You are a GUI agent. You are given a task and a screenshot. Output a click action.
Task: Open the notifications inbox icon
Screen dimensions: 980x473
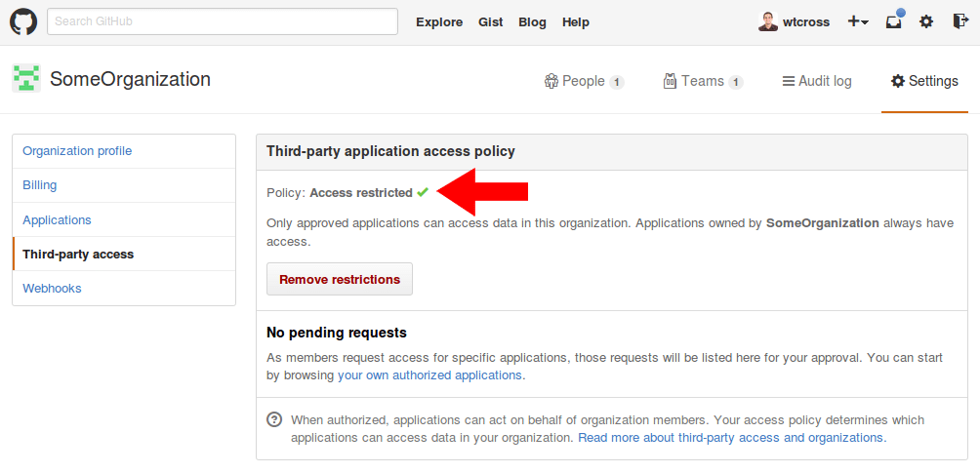tap(894, 21)
